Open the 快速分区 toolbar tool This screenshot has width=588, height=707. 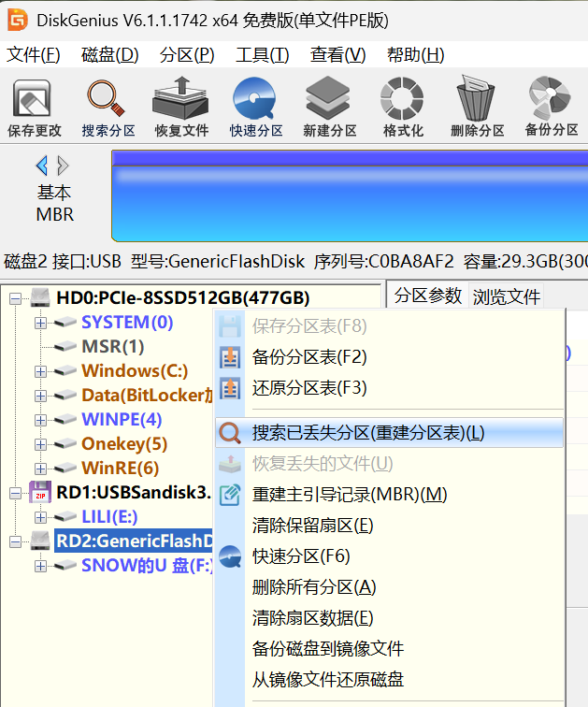[x=254, y=99]
